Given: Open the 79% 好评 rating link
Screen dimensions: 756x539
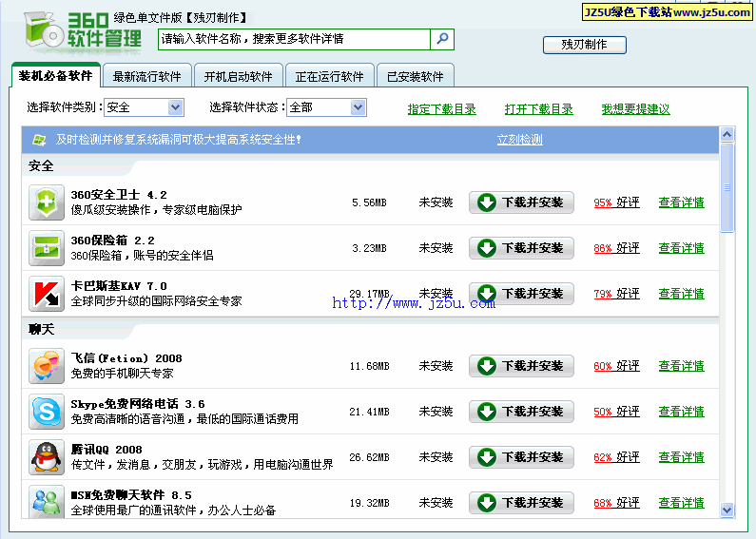Looking at the screenshot, I should [616, 294].
